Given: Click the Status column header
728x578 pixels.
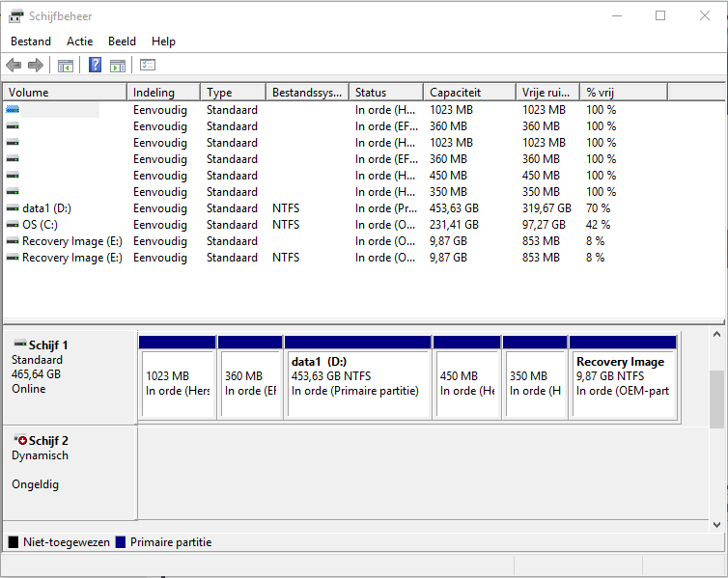Looking at the screenshot, I should tap(385, 93).
